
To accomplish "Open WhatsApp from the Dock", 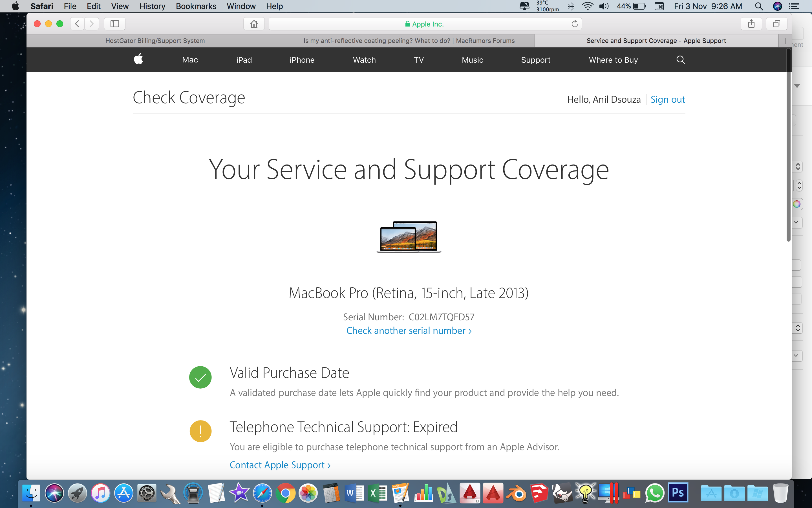I will 655,493.
